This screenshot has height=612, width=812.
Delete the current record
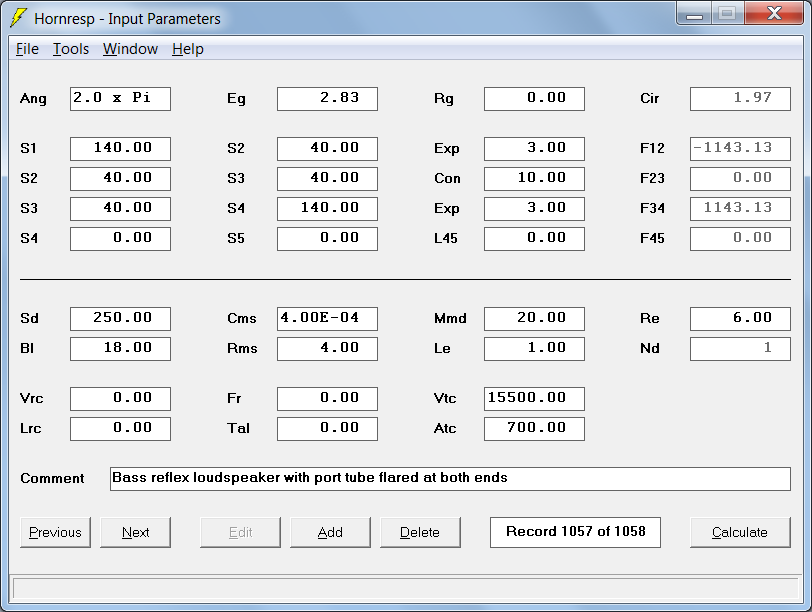coord(420,532)
